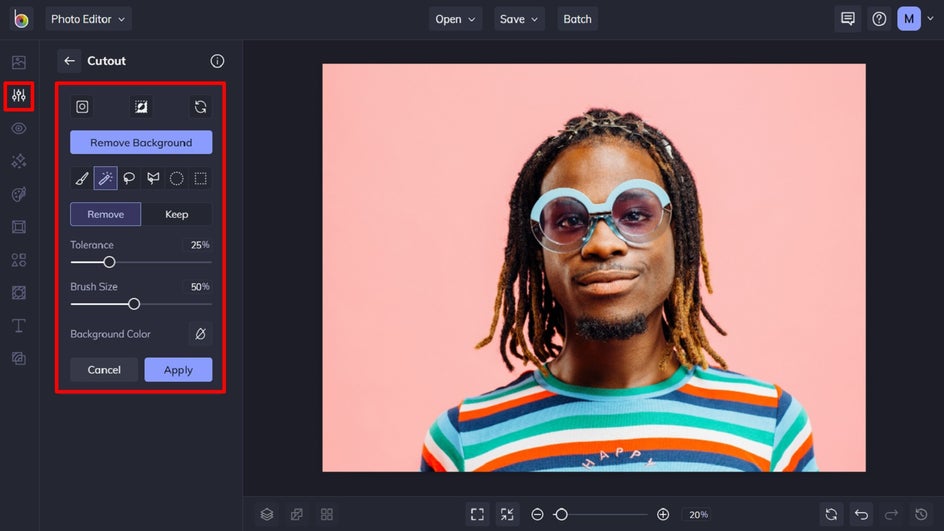Select the Rectangle selection tool
This screenshot has height=531, width=944.
pos(200,178)
